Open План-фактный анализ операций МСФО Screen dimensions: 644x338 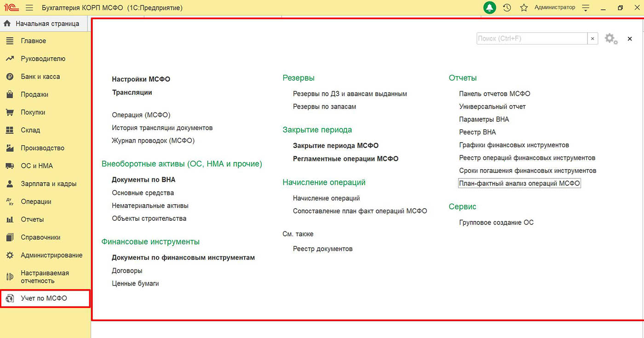520,183
